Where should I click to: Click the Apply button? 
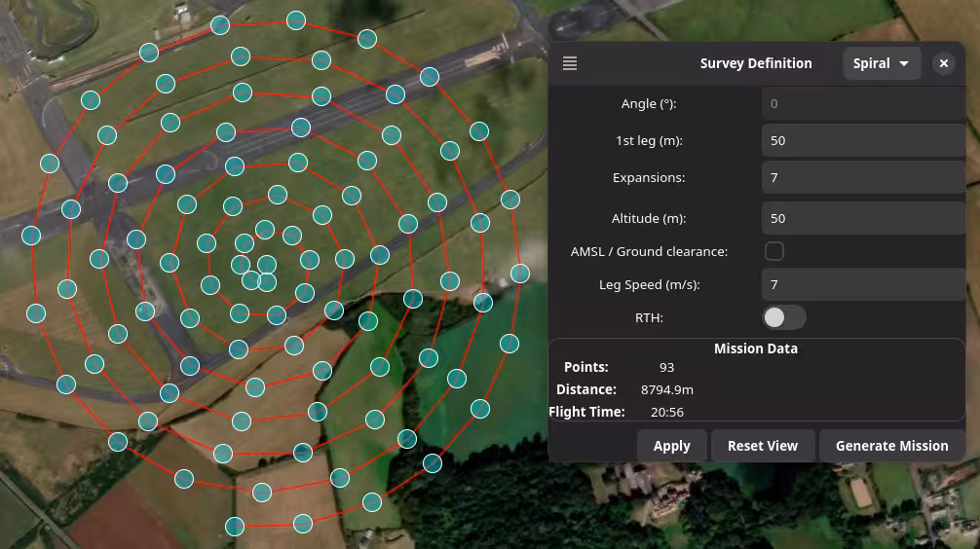[671, 446]
